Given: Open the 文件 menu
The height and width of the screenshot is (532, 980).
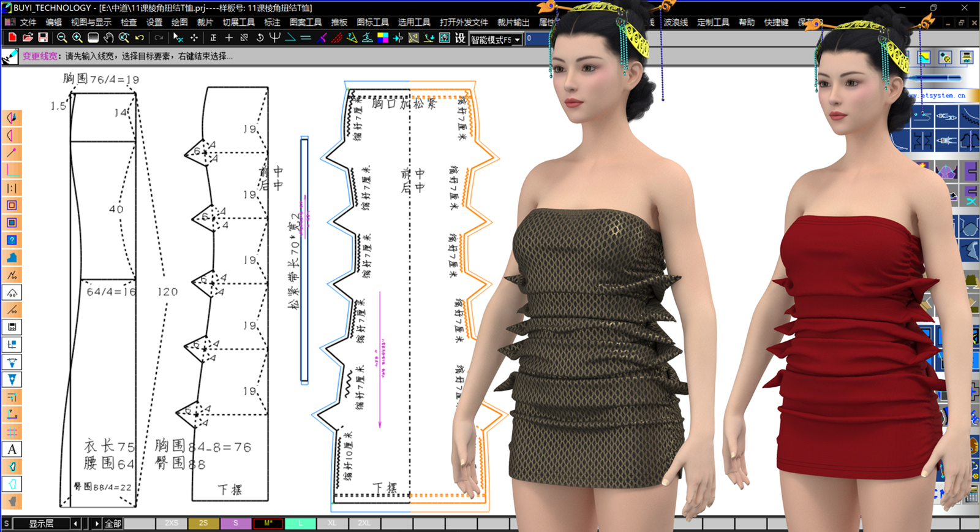Looking at the screenshot, I should (28, 22).
